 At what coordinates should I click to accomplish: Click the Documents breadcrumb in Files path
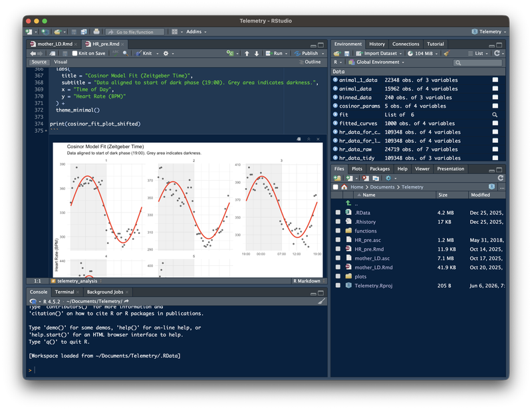(382, 187)
